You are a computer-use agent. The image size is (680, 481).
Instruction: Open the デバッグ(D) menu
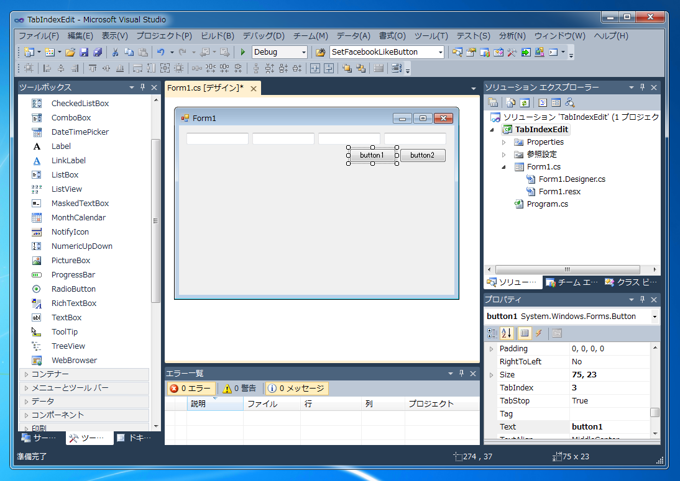[263, 36]
